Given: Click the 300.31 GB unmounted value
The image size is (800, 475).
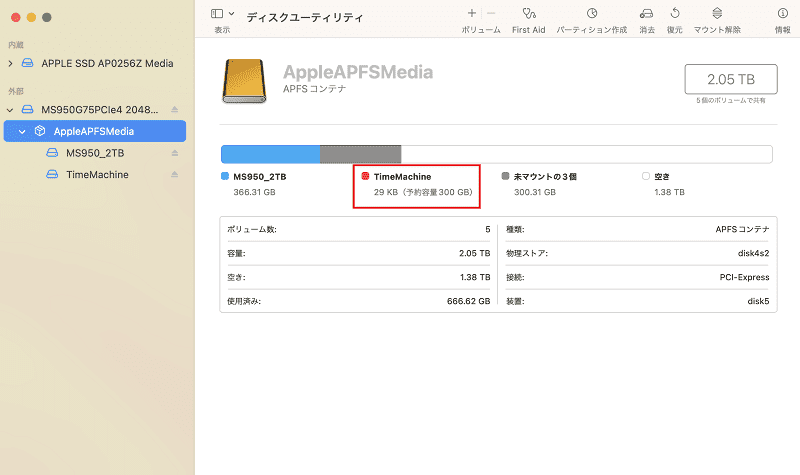Looking at the screenshot, I should pos(535,192).
